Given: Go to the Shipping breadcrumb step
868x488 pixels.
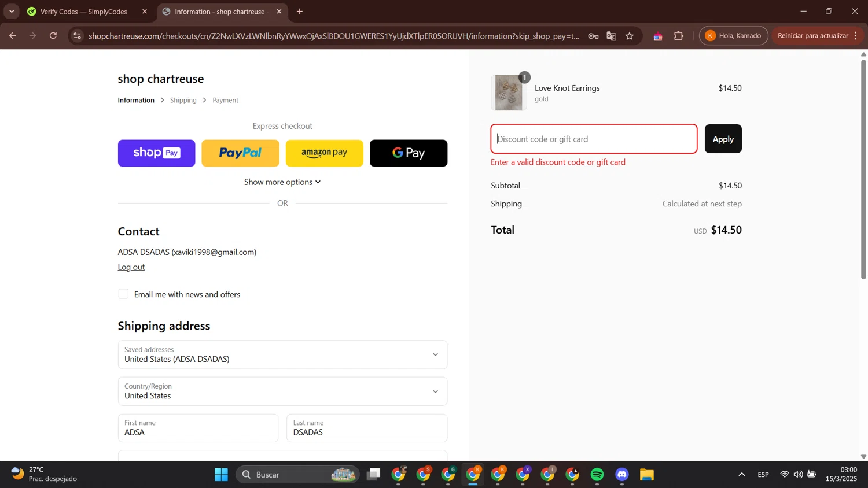Looking at the screenshot, I should 183,100.
